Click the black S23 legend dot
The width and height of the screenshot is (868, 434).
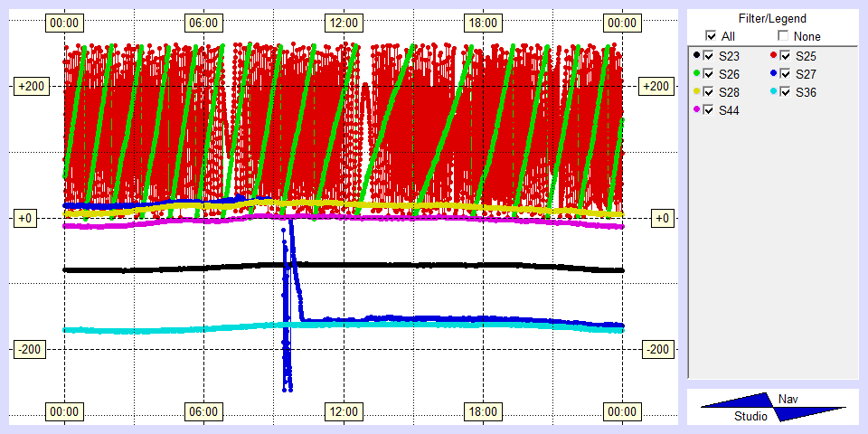tap(695, 56)
